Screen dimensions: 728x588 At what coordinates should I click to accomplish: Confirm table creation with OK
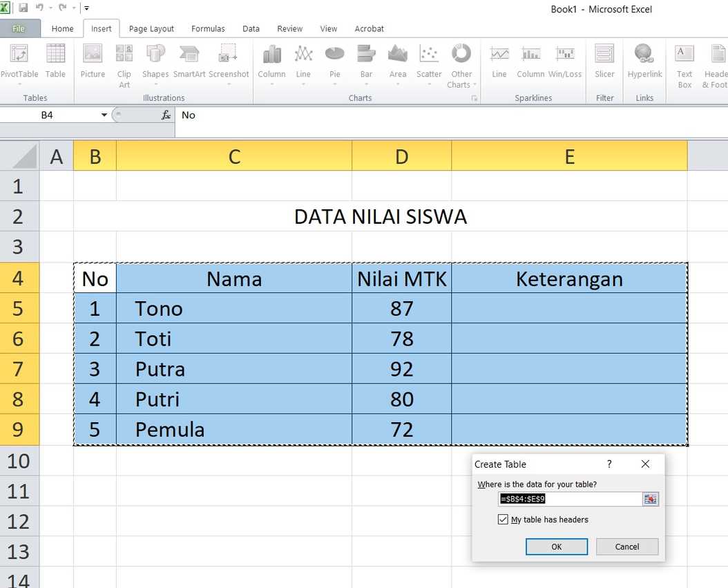[557, 547]
